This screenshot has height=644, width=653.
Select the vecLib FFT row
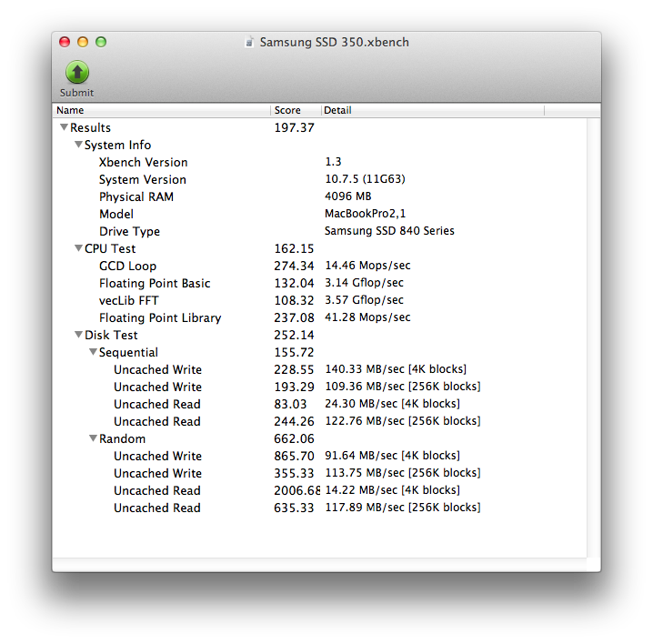320,300
